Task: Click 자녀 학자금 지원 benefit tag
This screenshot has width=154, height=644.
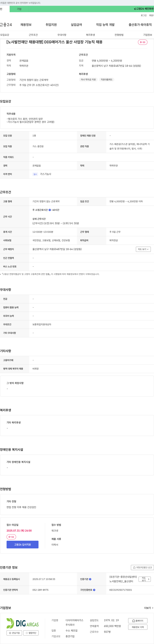Action: (x=88, y=80)
